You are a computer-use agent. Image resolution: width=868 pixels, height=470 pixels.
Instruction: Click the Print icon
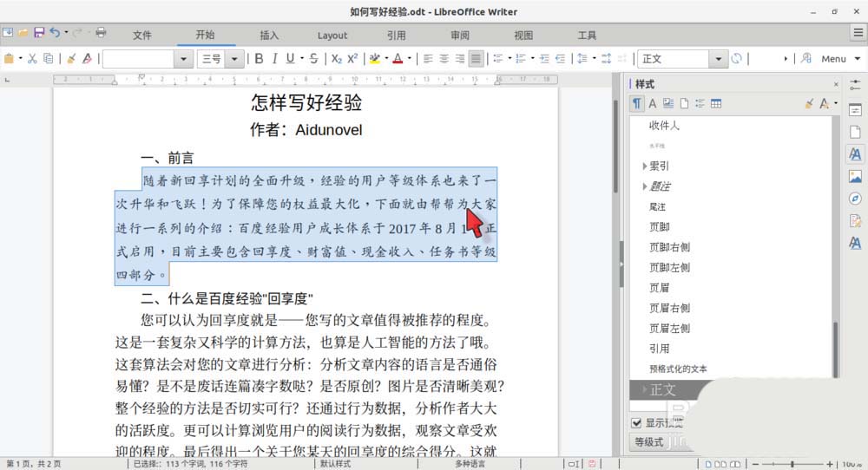pos(100,33)
